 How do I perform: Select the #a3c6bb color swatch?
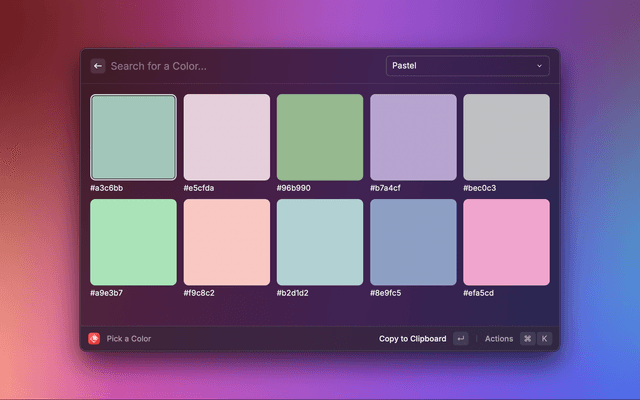pos(133,137)
